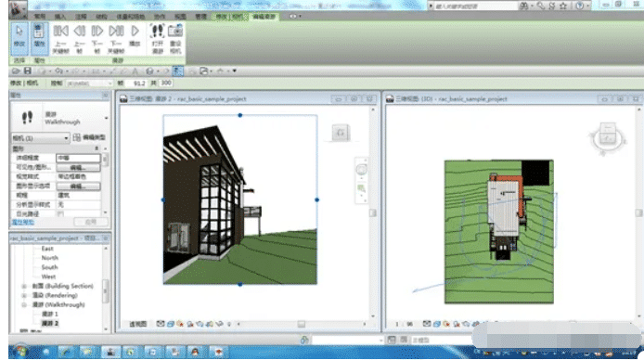Click Visual Style cube icon in walkthrough view bar

pyautogui.click(x=171, y=324)
